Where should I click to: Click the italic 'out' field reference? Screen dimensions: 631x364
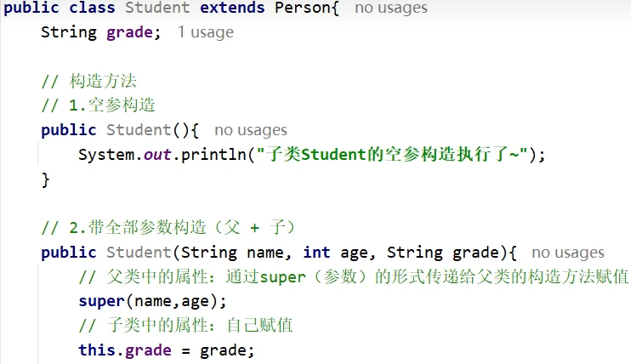157,155
